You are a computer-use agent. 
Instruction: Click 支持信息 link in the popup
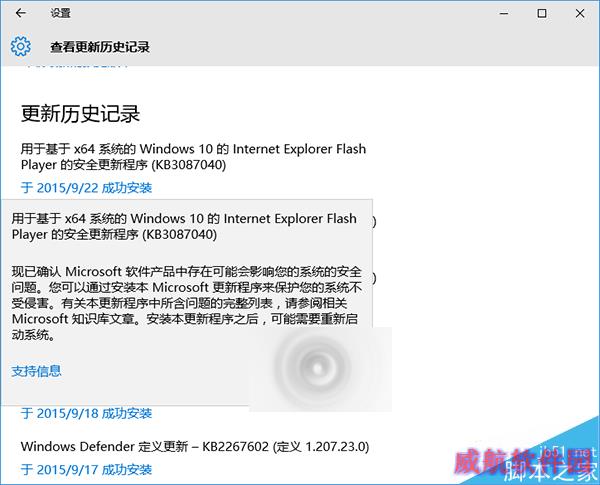pos(36,371)
